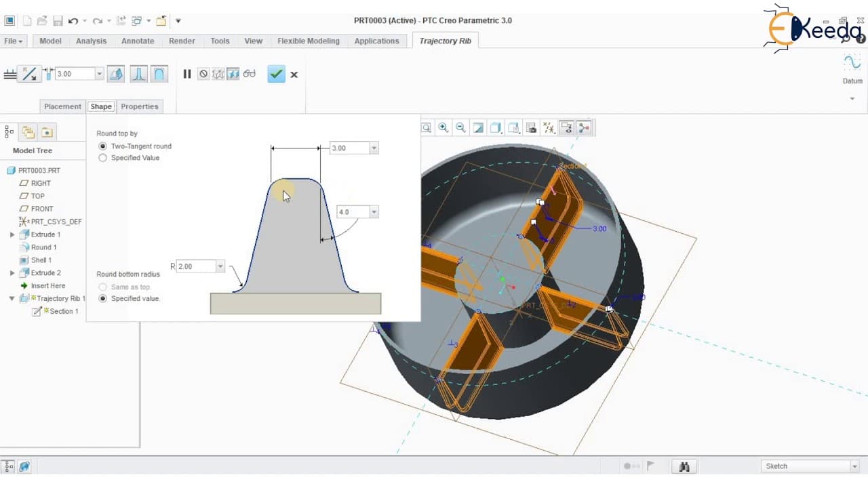Click the rib width value field showing 3.00
This screenshot has height=488, width=868.
click(75, 74)
